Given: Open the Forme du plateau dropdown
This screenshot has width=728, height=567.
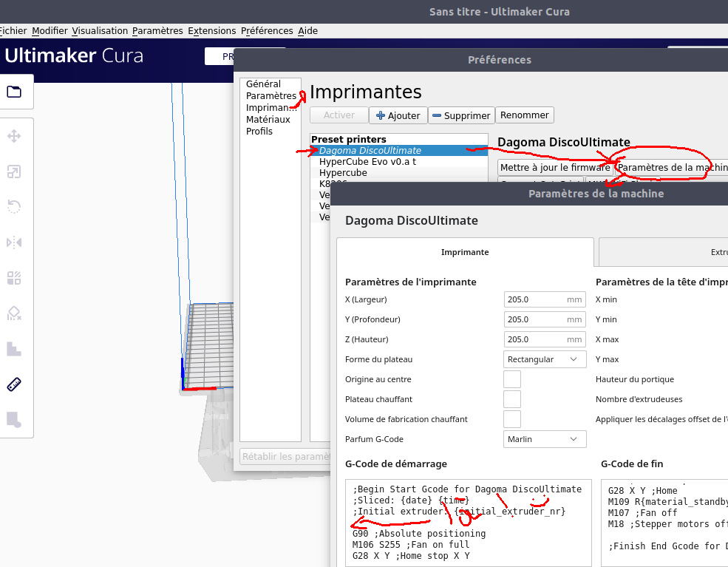Looking at the screenshot, I should coord(545,359).
